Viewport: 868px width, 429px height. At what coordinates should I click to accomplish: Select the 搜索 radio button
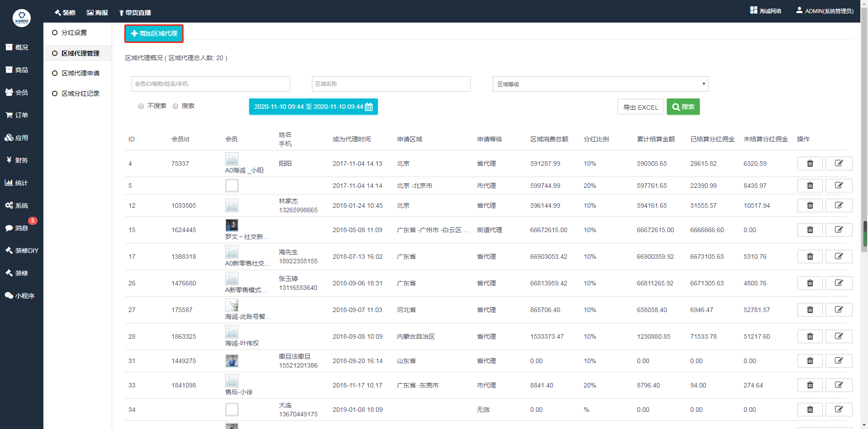(x=175, y=106)
